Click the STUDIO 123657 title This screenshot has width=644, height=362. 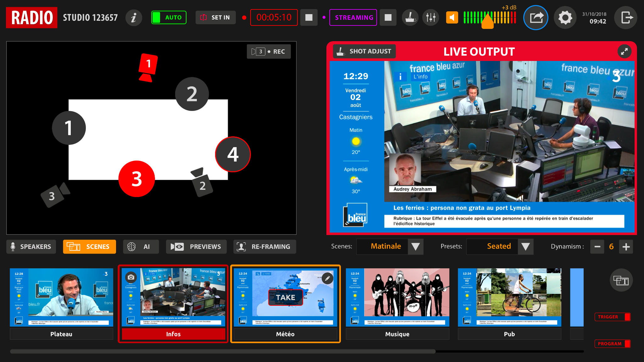point(90,18)
